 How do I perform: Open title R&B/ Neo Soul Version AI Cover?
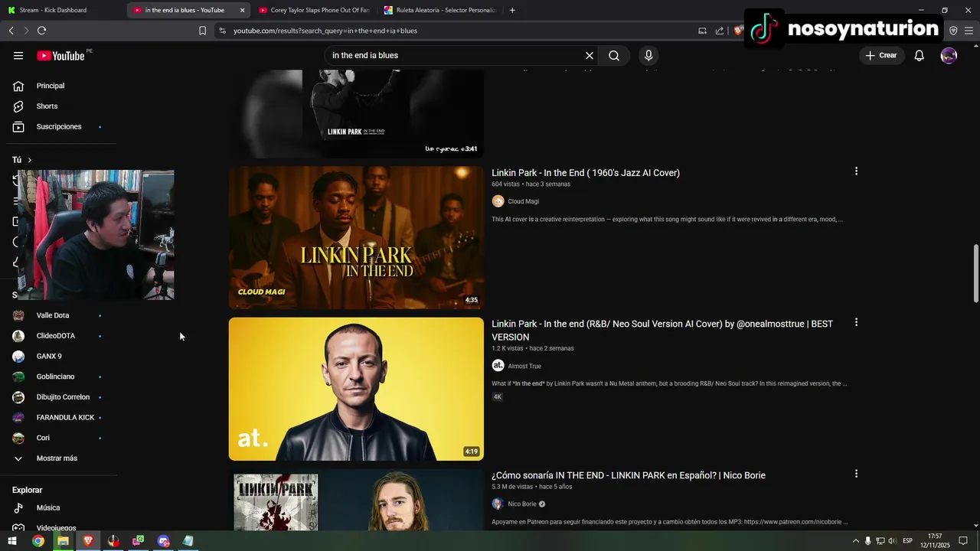[x=662, y=331]
